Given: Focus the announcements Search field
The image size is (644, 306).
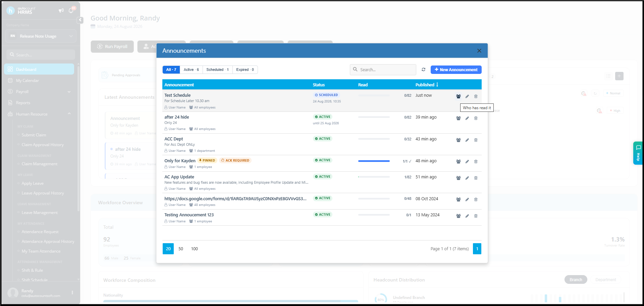Looking at the screenshot, I should coord(383,70).
